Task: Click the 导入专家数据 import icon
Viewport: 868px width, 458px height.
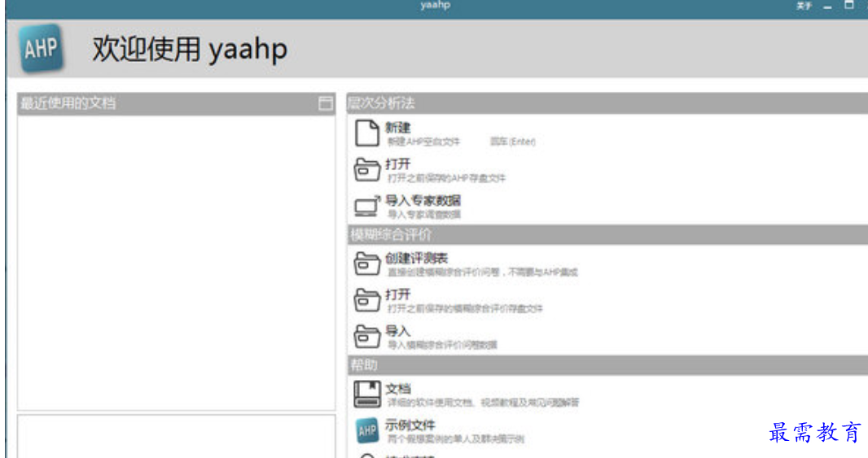Action: pyautogui.click(x=367, y=207)
